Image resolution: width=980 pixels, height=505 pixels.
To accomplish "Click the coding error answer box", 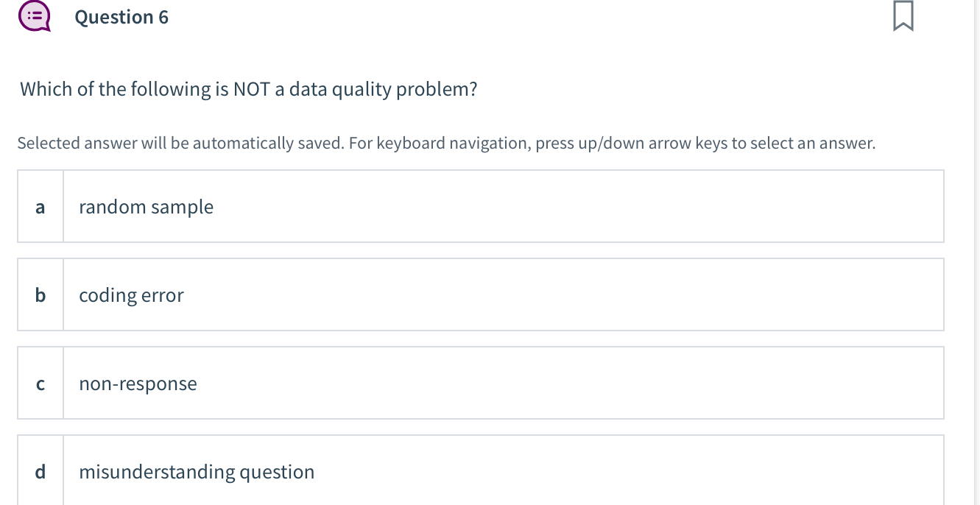I will tap(479, 294).
